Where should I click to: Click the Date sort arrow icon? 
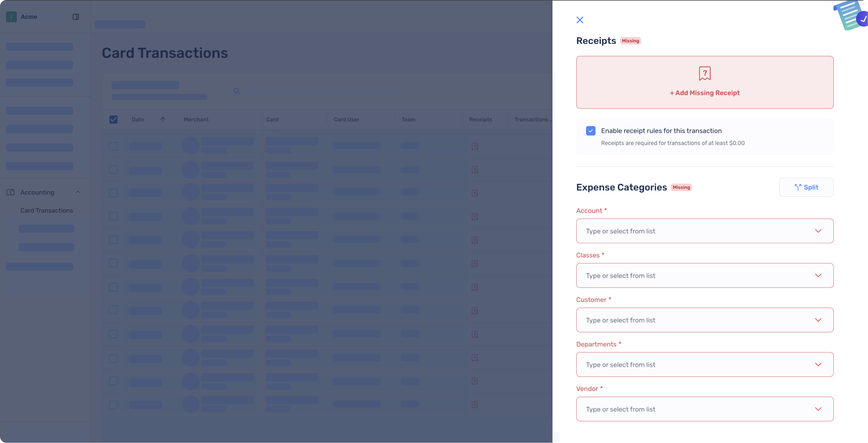coord(163,119)
